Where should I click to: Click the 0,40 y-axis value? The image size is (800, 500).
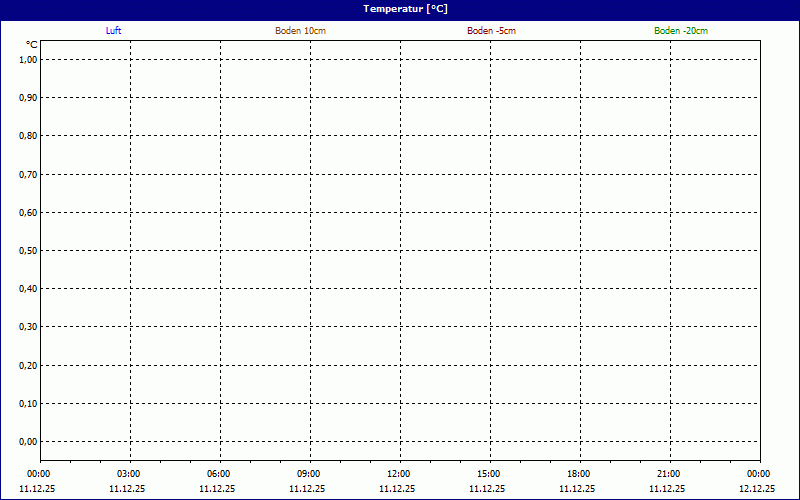[x=28, y=289]
